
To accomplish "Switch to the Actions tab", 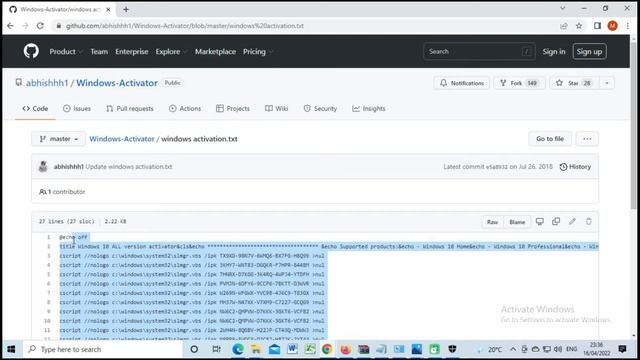I will tap(185, 109).
